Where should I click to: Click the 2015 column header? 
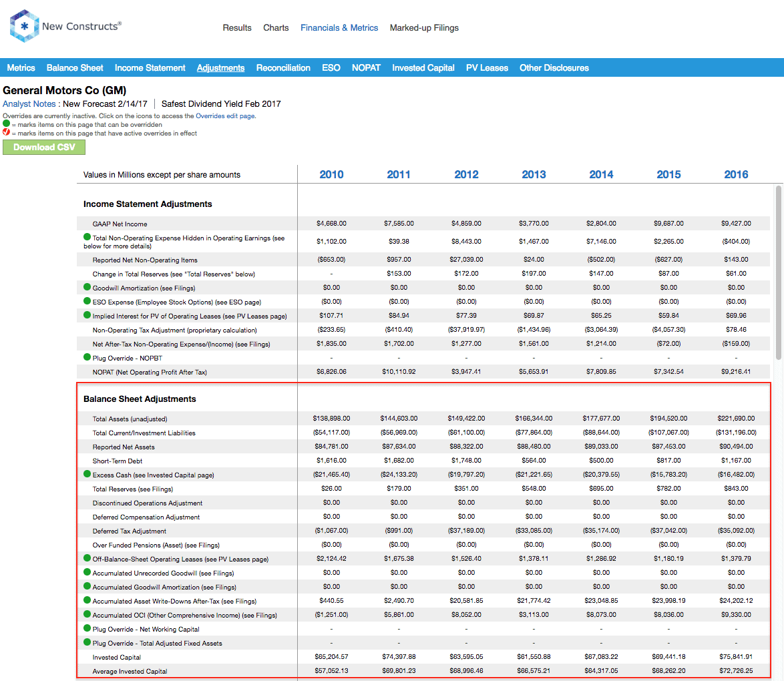(668, 174)
